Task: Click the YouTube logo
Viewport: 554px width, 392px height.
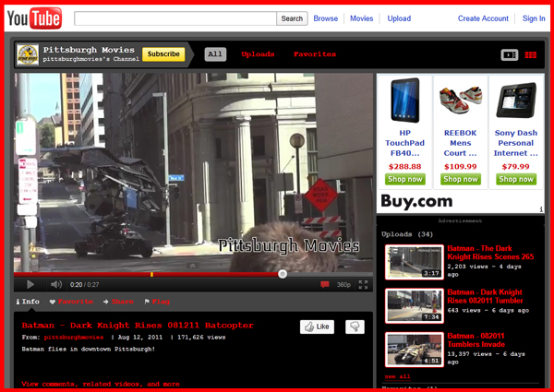Action: pos(34,18)
